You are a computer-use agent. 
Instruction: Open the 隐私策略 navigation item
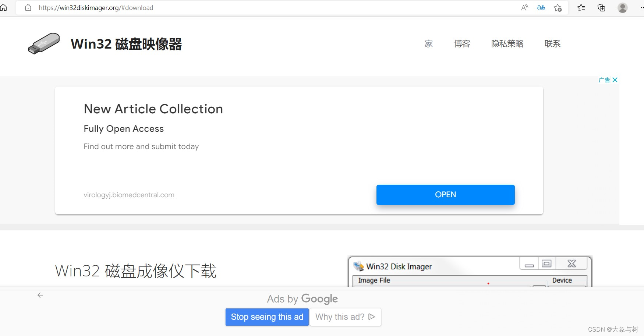tap(507, 44)
